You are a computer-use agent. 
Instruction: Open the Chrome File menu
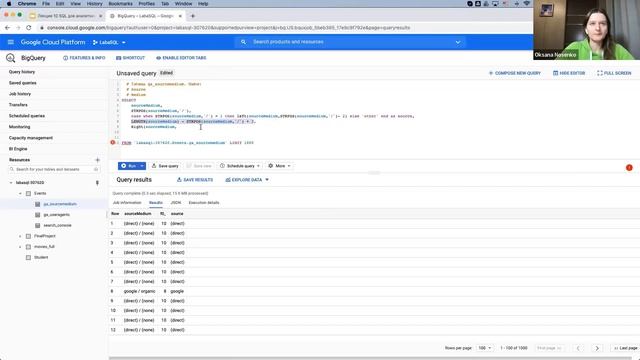46,4
